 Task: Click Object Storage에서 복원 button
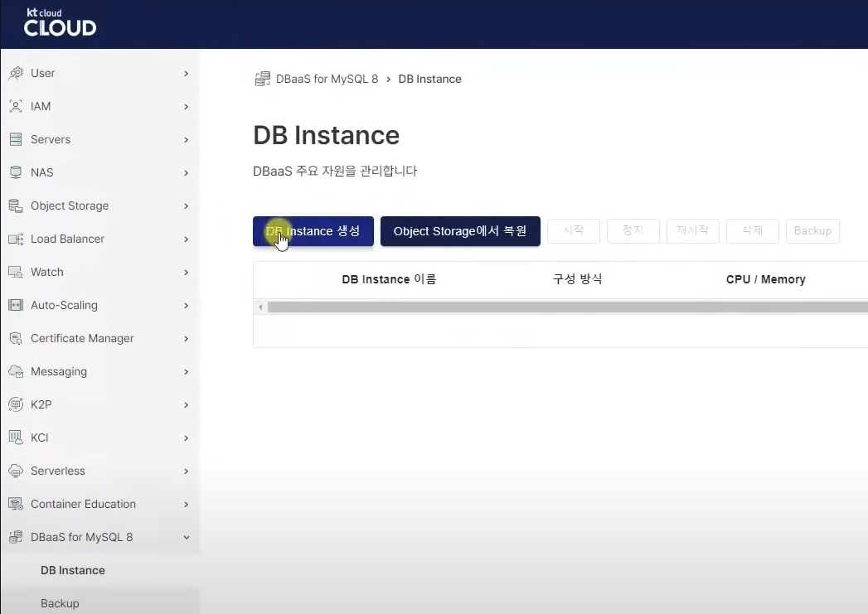pyautogui.click(x=460, y=231)
